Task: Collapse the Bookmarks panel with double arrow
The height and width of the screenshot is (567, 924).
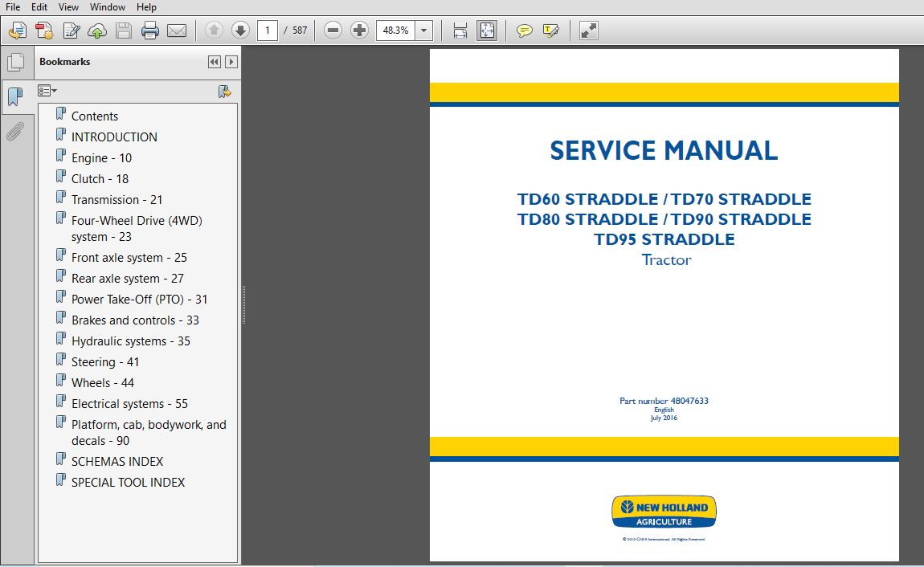Action: pos(215,62)
